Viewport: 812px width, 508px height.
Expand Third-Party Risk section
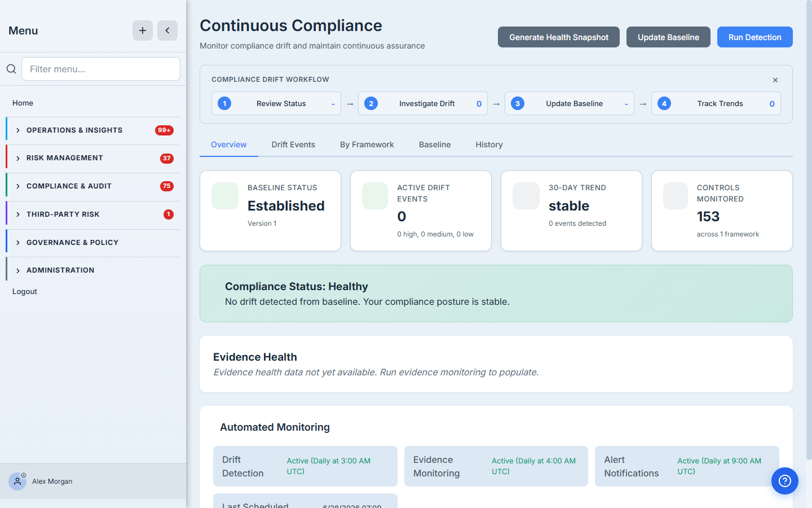click(x=94, y=214)
